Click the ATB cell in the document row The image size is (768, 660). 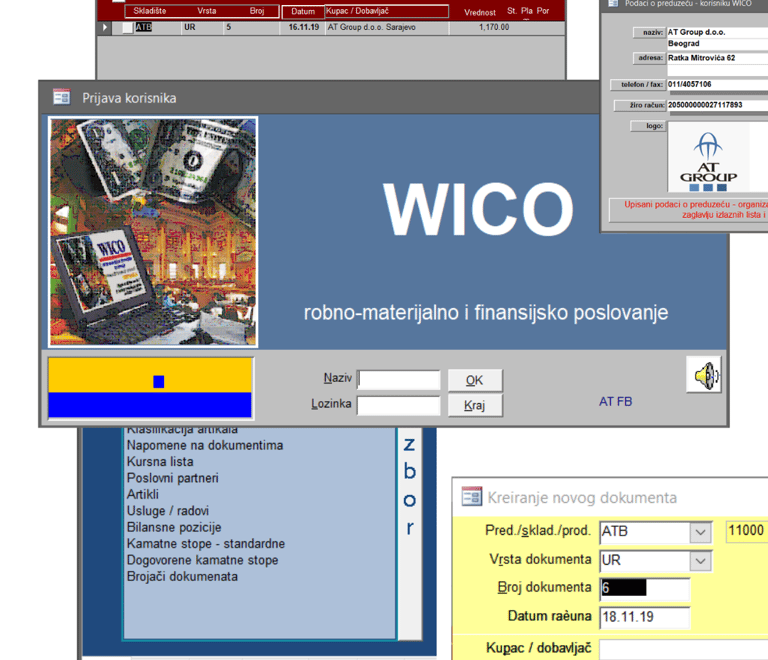click(144, 27)
